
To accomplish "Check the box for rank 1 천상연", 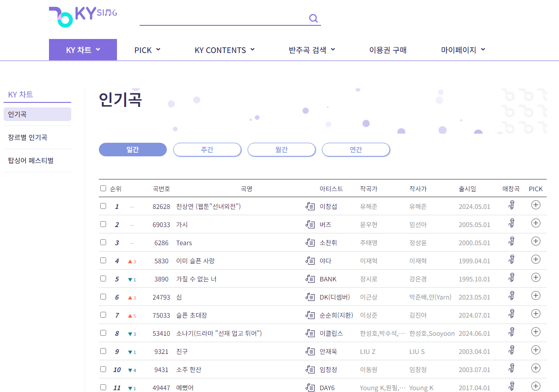I will pos(103,206).
